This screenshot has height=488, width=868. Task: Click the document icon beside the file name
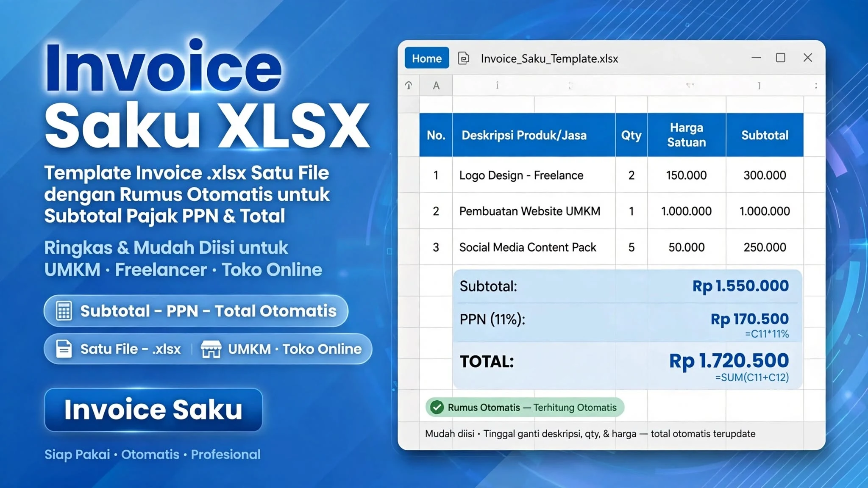tap(464, 58)
